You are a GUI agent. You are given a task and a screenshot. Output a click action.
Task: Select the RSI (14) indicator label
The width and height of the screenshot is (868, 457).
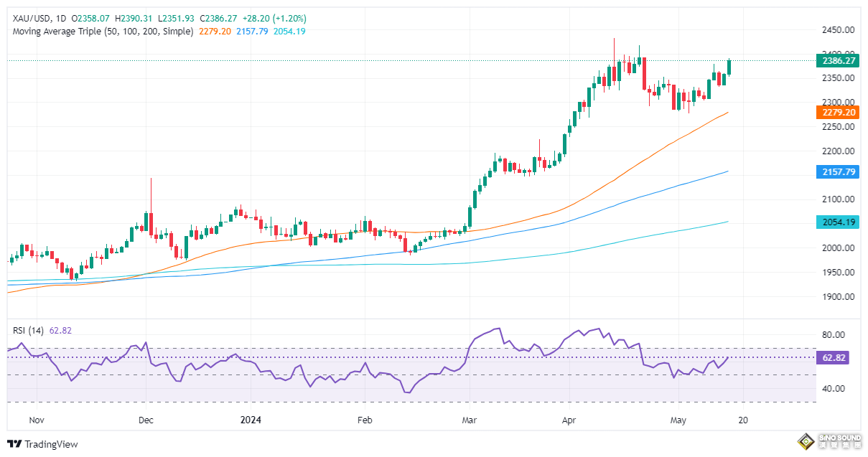click(x=29, y=330)
